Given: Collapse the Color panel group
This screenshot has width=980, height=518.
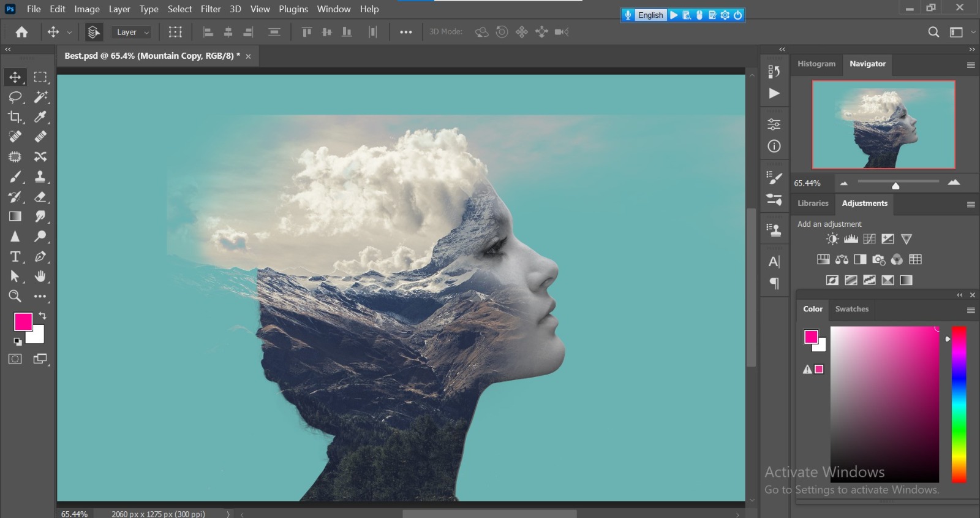Looking at the screenshot, I should pos(960,295).
